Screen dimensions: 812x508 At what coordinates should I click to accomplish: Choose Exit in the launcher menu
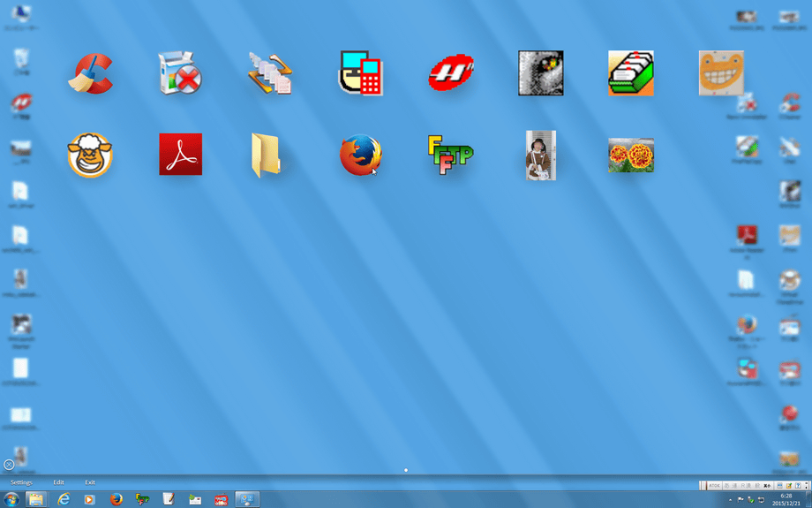point(90,482)
